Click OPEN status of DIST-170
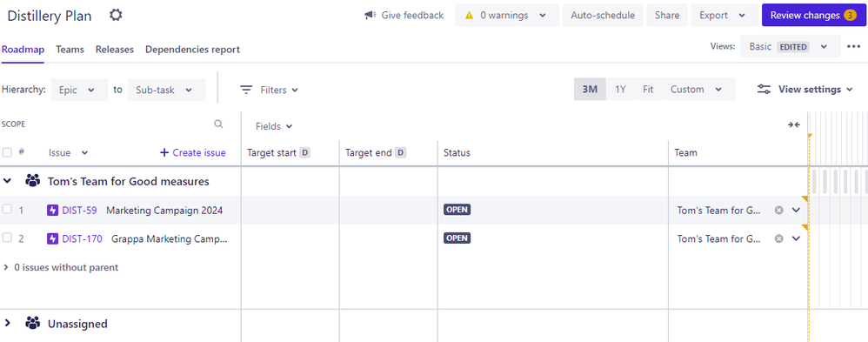This screenshot has width=868, height=342. [x=457, y=238]
